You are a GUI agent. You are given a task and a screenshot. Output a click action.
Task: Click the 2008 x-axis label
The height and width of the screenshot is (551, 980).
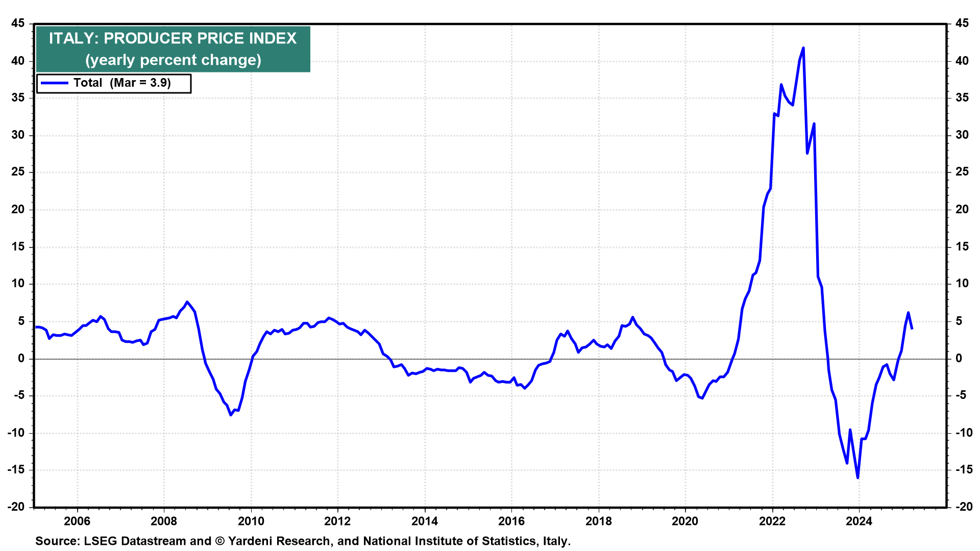pyautogui.click(x=164, y=521)
